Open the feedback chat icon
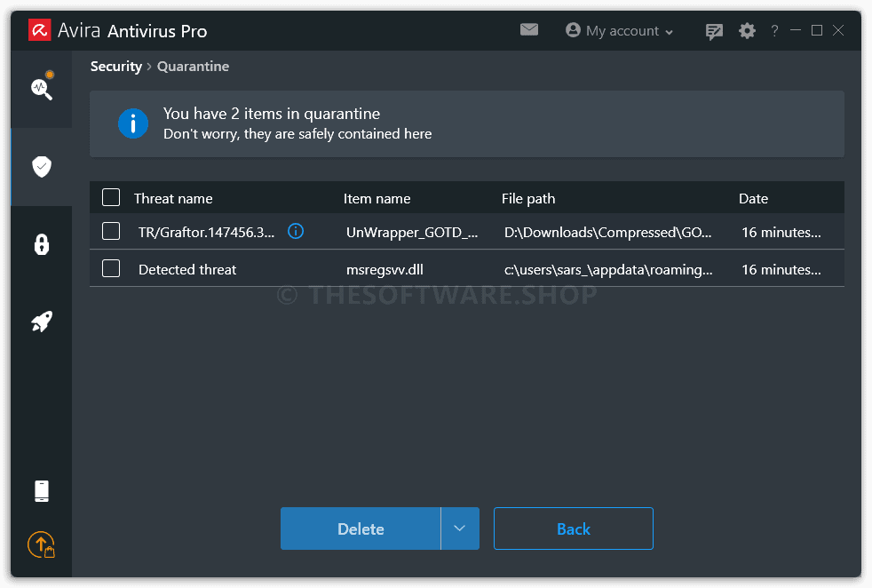Viewport: 872px width, 588px height. 714,31
